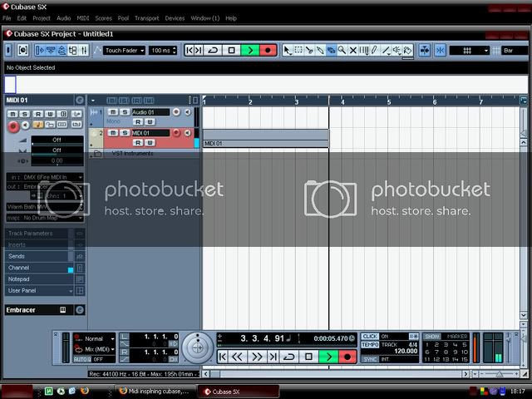Screen dimensions: 532x399
Task: Toggle Autoscroll button in toolbar
Action: click(424, 51)
